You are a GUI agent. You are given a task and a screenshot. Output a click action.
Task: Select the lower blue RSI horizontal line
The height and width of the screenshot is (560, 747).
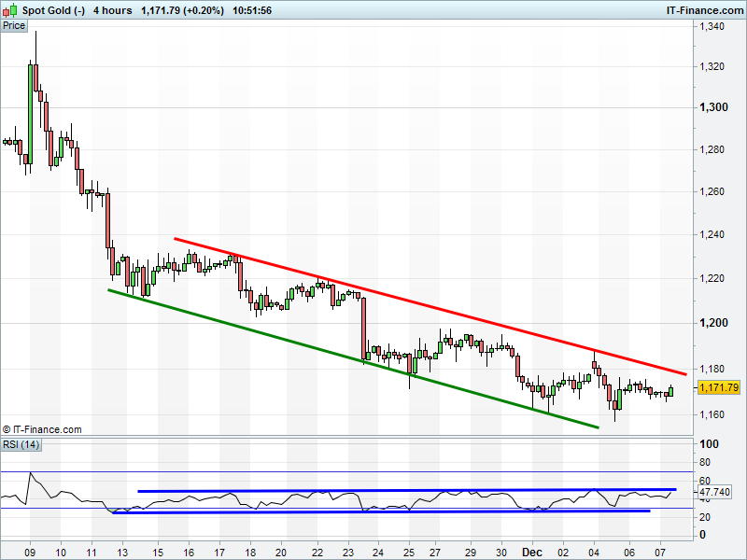(381, 511)
